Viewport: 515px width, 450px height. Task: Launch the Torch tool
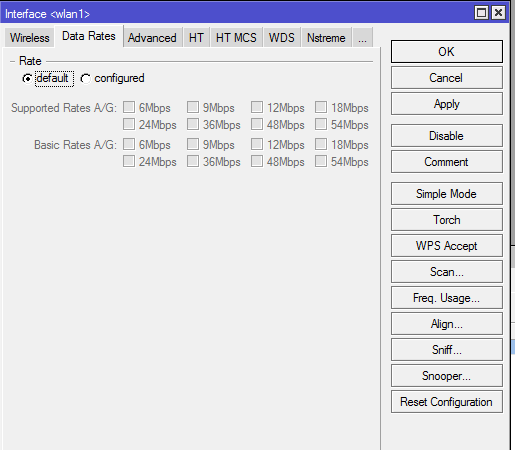447,220
